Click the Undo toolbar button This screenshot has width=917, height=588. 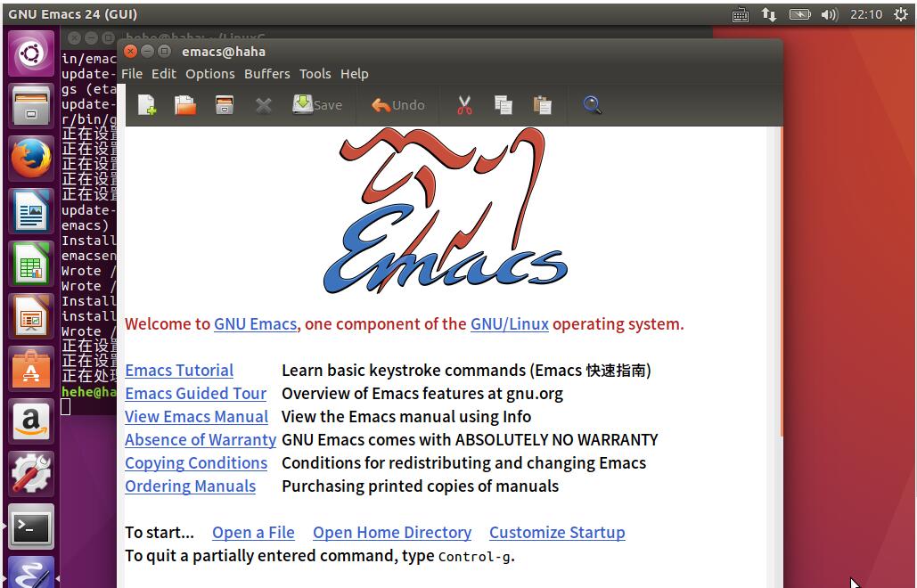coord(398,105)
